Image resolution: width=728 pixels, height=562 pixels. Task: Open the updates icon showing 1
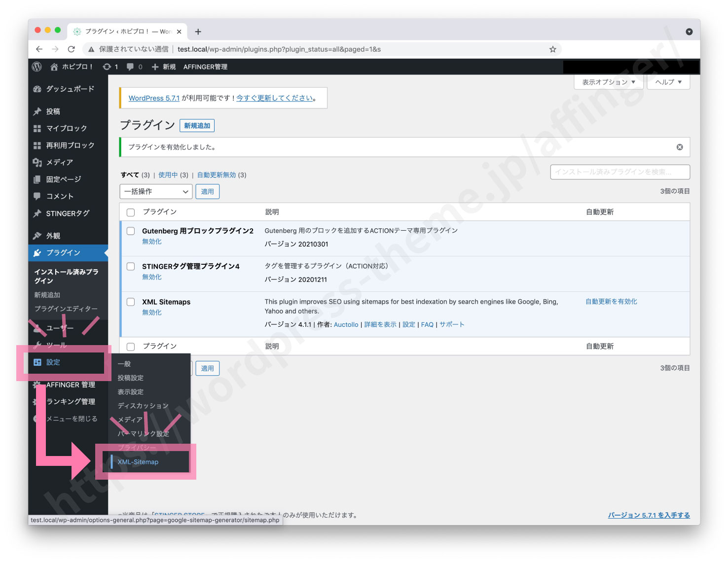click(110, 67)
